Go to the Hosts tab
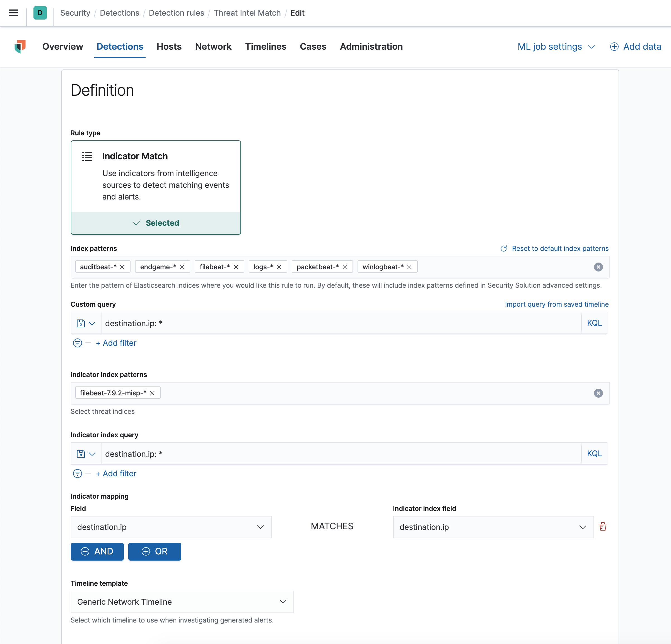Viewport: 671px width, 644px height. tap(169, 47)
